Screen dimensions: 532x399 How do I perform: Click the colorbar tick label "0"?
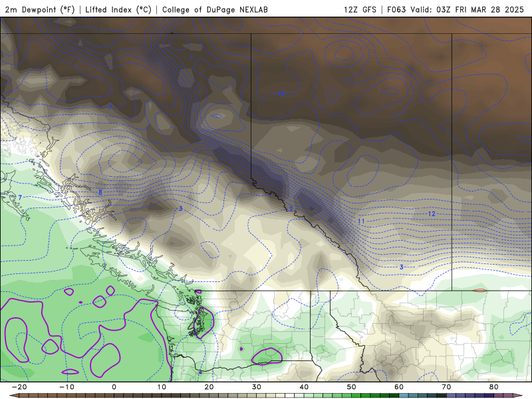[x=114, y=387]
